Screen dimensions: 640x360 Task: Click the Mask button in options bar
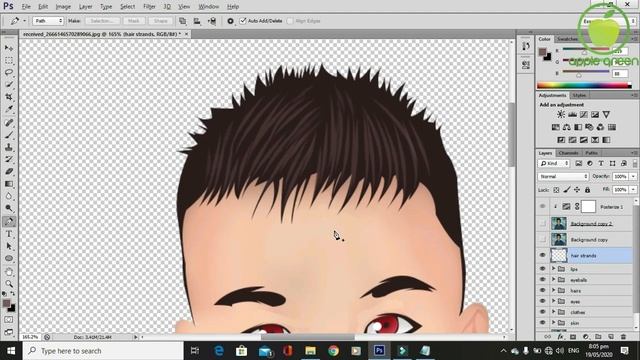click(134, 21)
